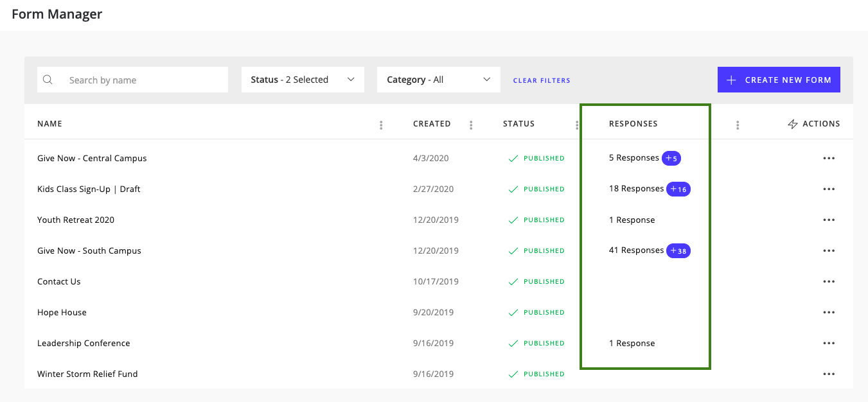Sort by Created column header

432,124
